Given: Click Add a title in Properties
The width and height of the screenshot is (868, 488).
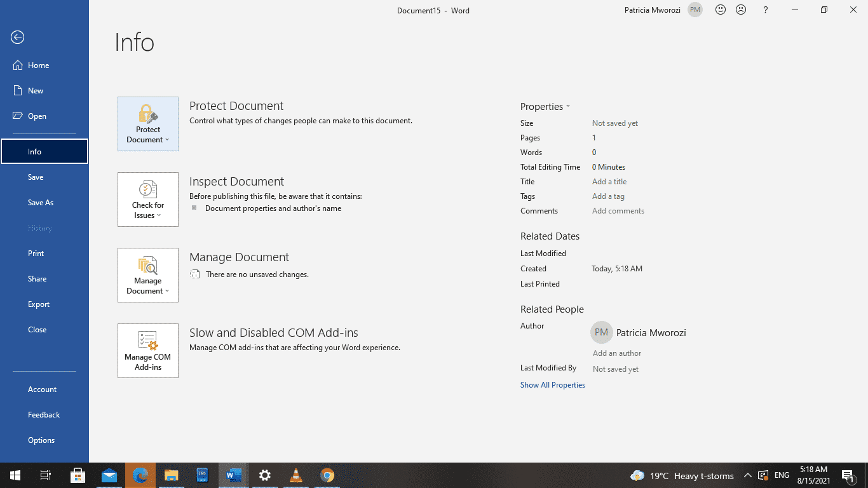Looking at the screenshot, I should pyautogui.click(x=609, y=181).
